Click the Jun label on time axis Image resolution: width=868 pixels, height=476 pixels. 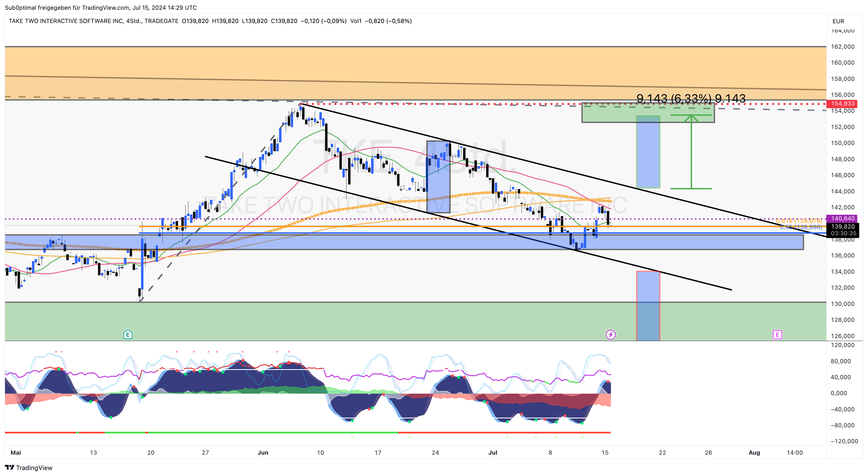pyautogui.click(x=263, y=452)
